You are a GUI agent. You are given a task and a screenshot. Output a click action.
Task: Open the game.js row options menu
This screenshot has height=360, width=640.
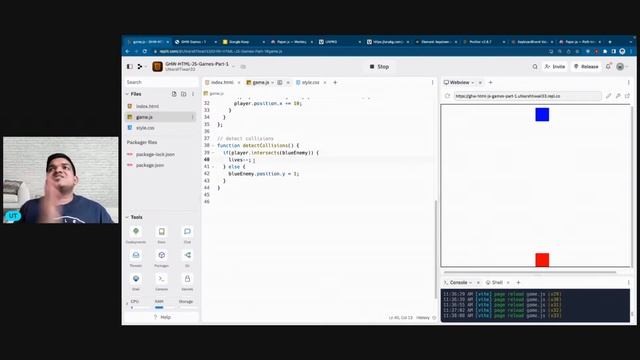tap(192, 117)
